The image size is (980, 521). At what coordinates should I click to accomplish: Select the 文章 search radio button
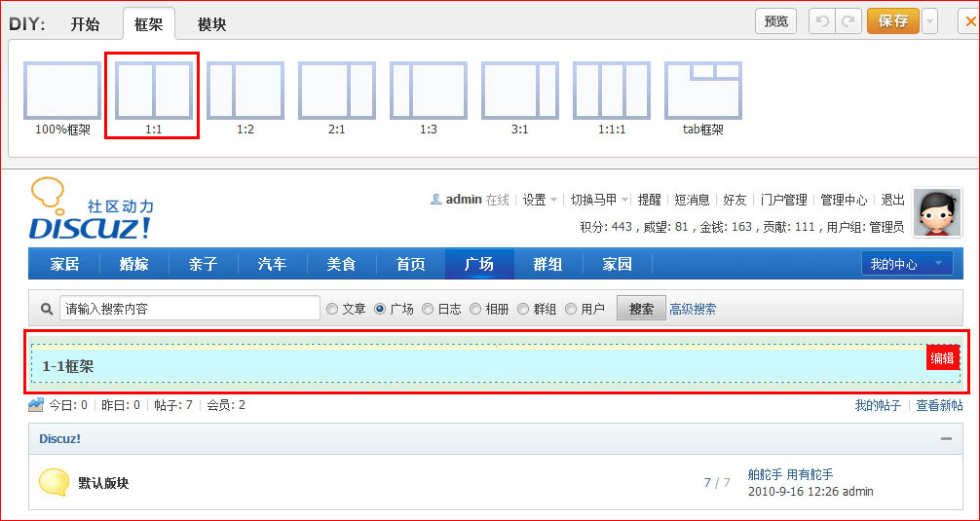(332, 309)
